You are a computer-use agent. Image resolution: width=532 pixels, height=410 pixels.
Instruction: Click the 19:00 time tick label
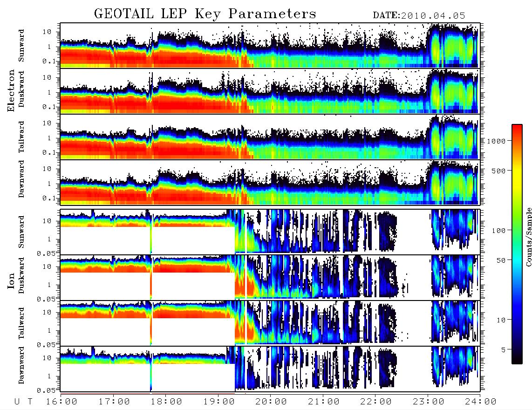click(219, 402)
